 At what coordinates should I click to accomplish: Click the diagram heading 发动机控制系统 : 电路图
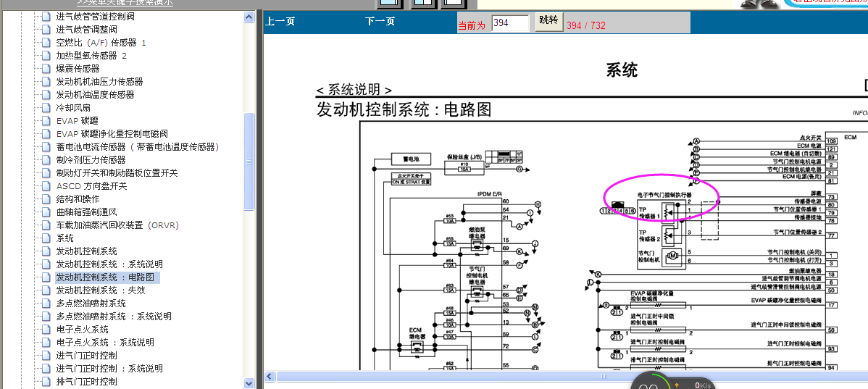404,109
